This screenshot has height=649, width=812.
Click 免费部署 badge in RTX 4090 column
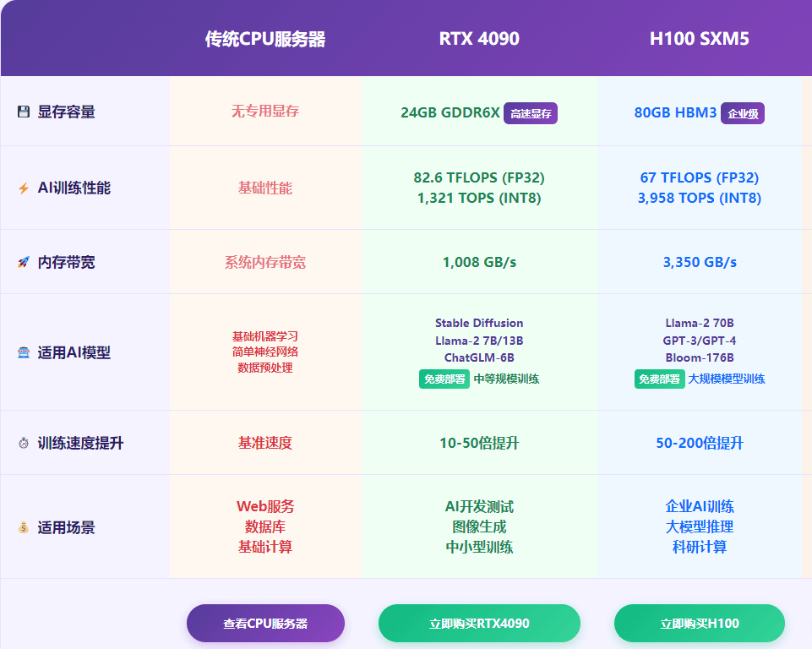coord(444,379)
